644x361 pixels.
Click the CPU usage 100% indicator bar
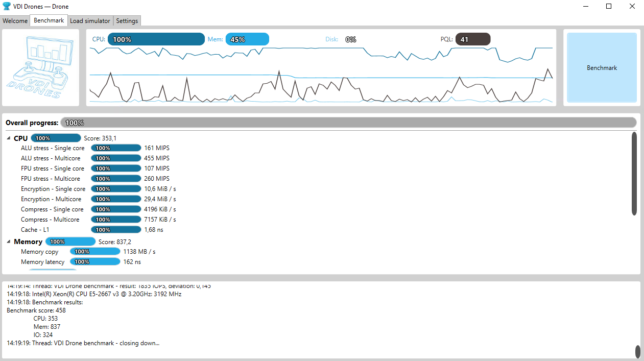coord(156,39)
